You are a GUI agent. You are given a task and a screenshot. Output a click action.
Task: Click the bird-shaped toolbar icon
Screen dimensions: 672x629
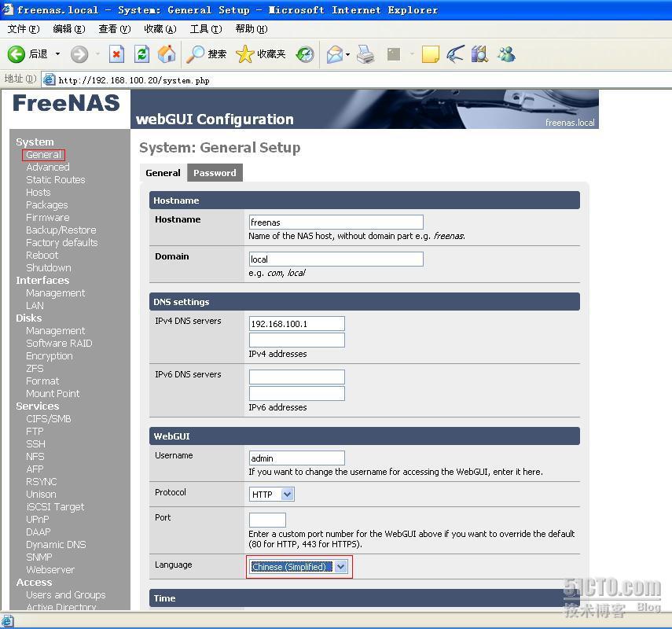tap(455, 54)
